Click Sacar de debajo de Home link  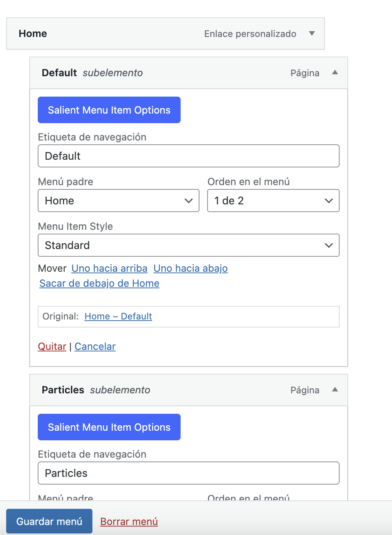[99, 283]
